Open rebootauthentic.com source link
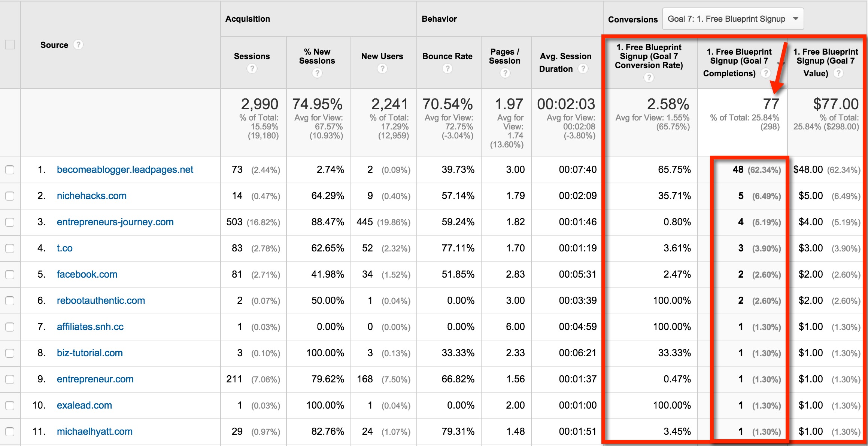 101,301
